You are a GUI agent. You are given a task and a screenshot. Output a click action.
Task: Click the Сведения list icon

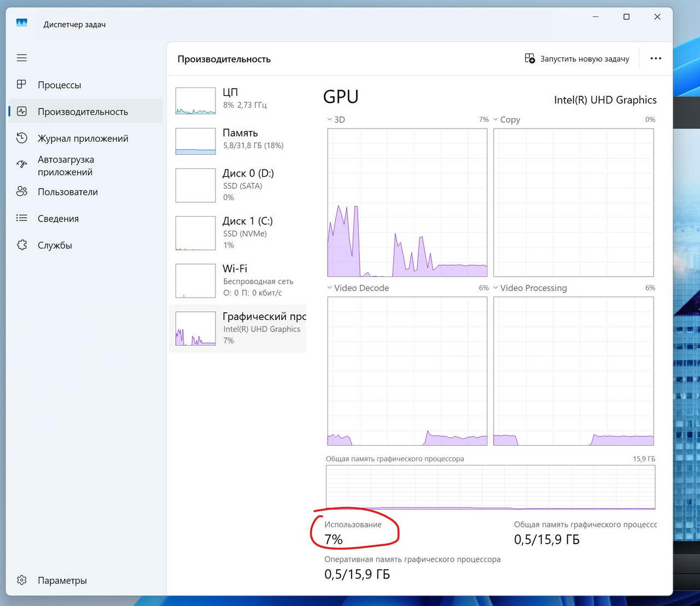tap(22, 218)
